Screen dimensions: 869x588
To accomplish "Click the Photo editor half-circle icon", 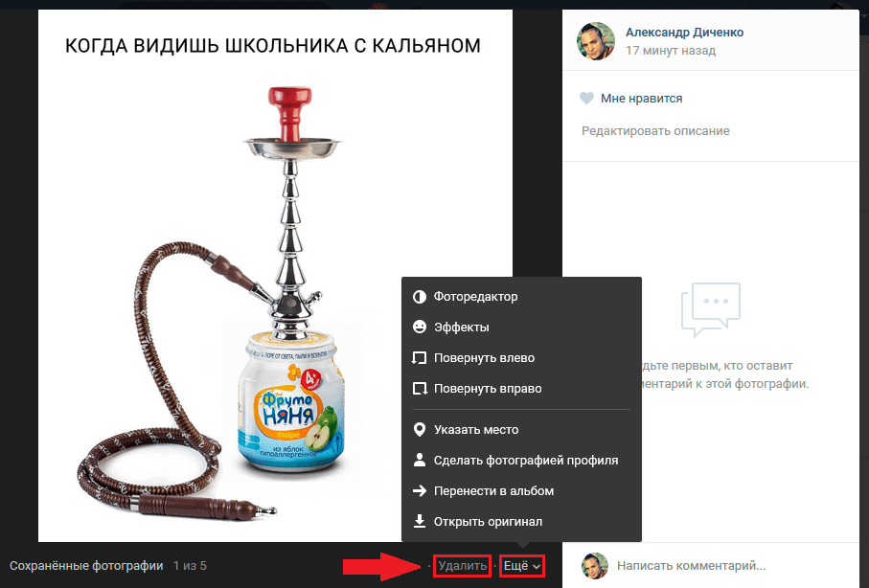I will point(420,297).
